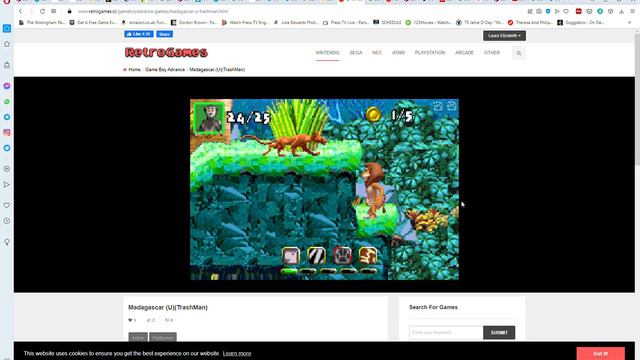Click the Platformer genre tag

coord(163,338)
